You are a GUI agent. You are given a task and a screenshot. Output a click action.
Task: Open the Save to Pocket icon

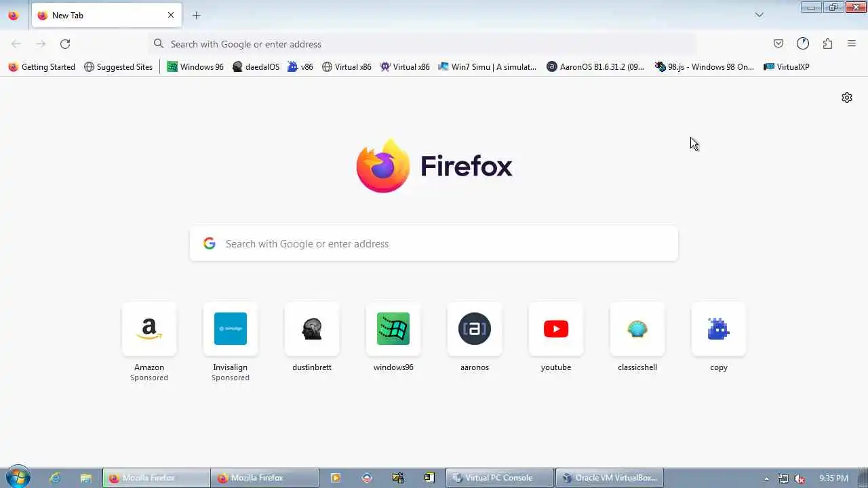click(x=778, y=43)
